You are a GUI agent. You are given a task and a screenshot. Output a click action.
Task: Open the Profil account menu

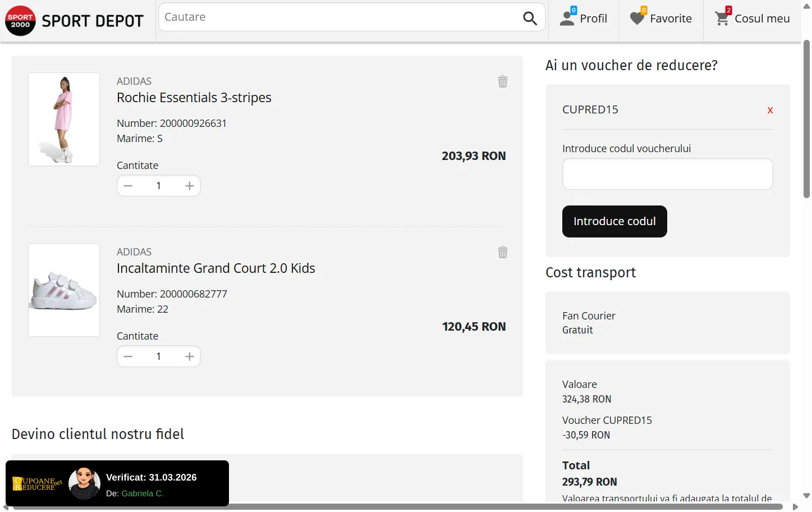point(584,19)
